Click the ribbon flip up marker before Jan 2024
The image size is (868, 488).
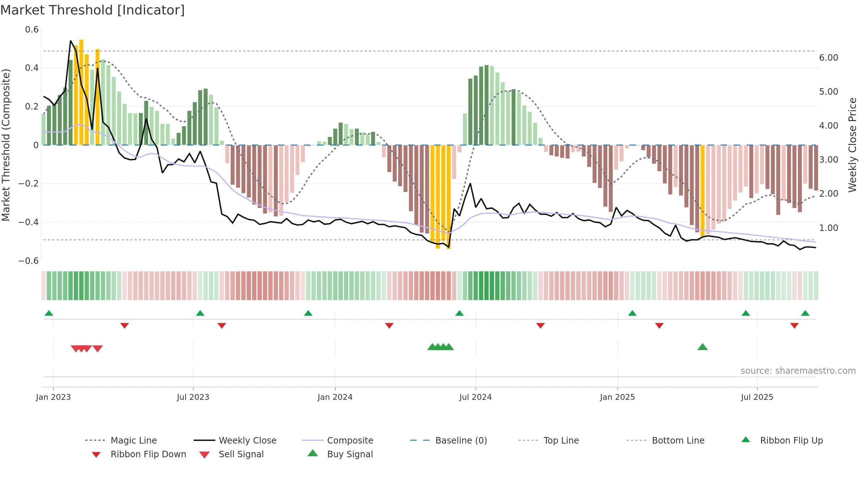click(308, 313)
